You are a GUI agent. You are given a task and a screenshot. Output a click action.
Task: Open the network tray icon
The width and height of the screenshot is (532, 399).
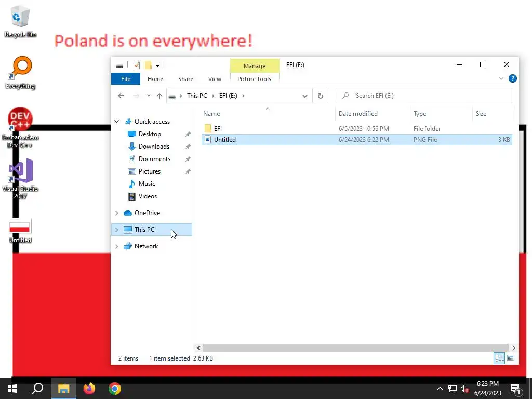(453, 389)
